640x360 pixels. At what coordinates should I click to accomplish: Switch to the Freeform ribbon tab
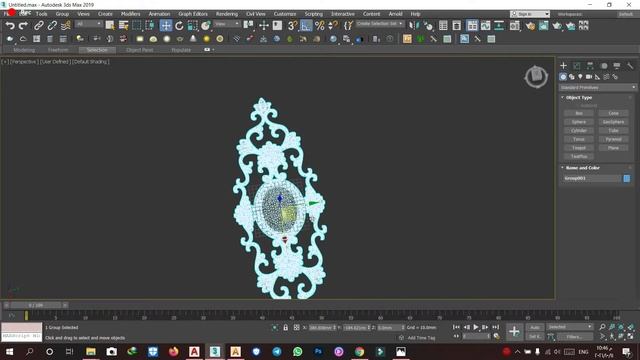pyautogui.click(x=58, y=50)
